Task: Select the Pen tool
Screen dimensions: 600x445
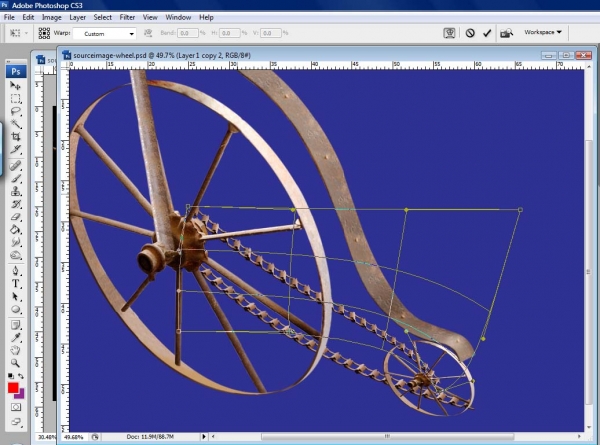Action: pos(15,271)
